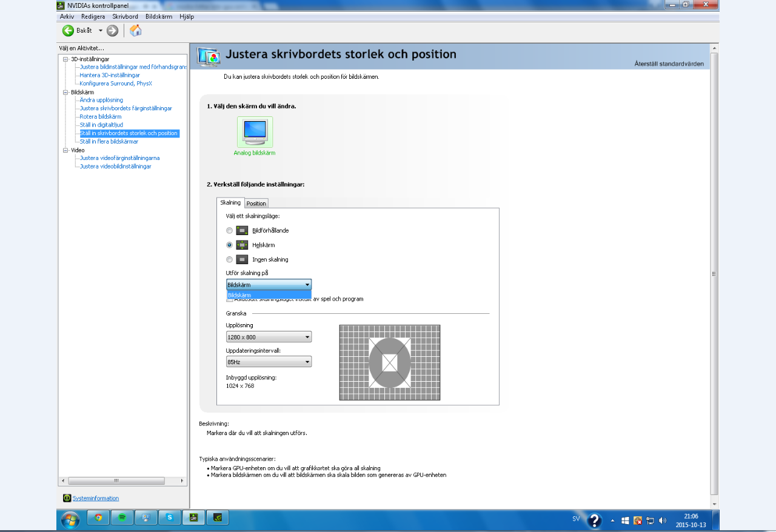Open the Hjälp menu

pos(187,16)
